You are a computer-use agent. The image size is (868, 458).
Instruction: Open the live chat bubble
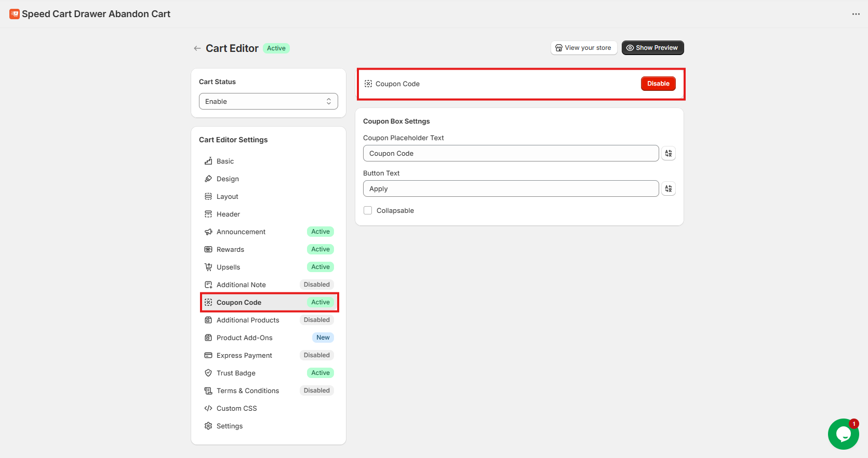(843, 434)
